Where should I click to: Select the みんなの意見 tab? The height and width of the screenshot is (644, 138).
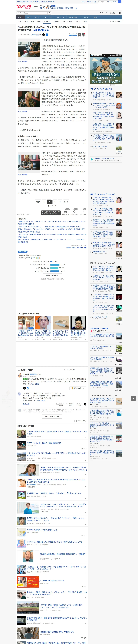click(x=73, y=17)
